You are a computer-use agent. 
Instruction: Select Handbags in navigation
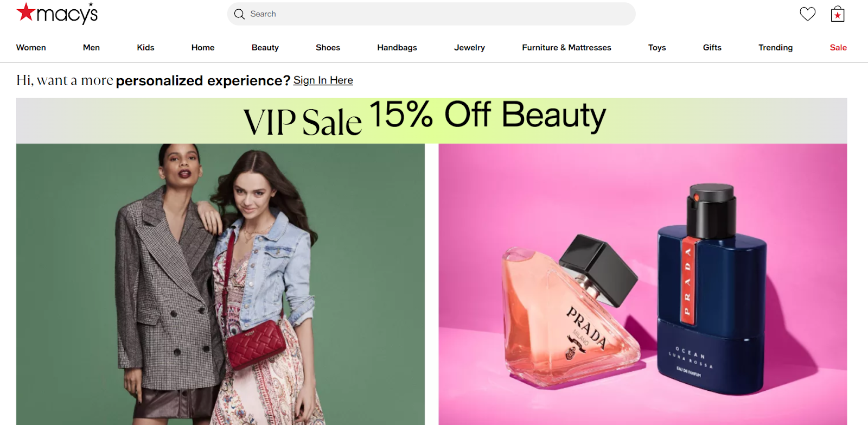[x=397, y=48]
